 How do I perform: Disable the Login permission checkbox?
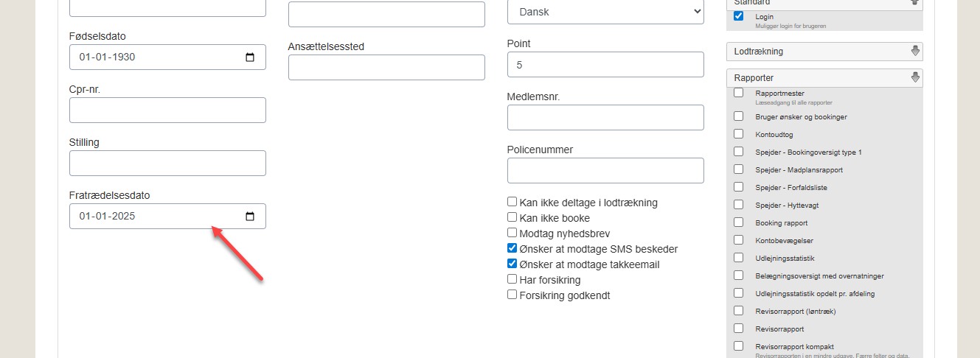[x=738, y=16]
